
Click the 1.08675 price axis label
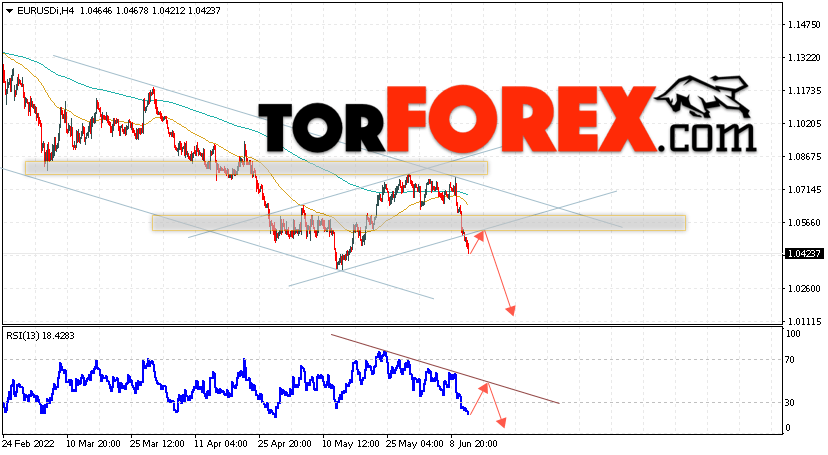(x=804, y=157)
